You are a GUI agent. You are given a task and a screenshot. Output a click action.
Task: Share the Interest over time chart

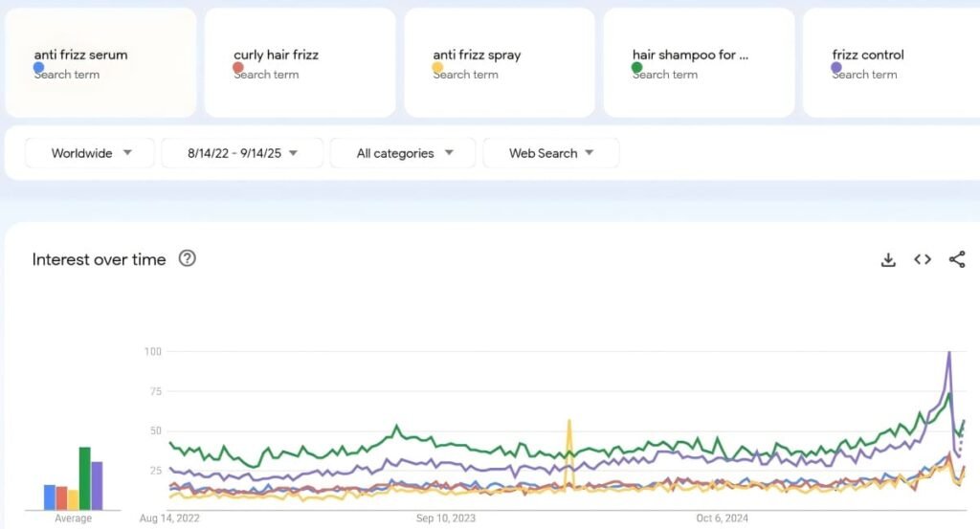pyautogui.click(x=957, y=259)
